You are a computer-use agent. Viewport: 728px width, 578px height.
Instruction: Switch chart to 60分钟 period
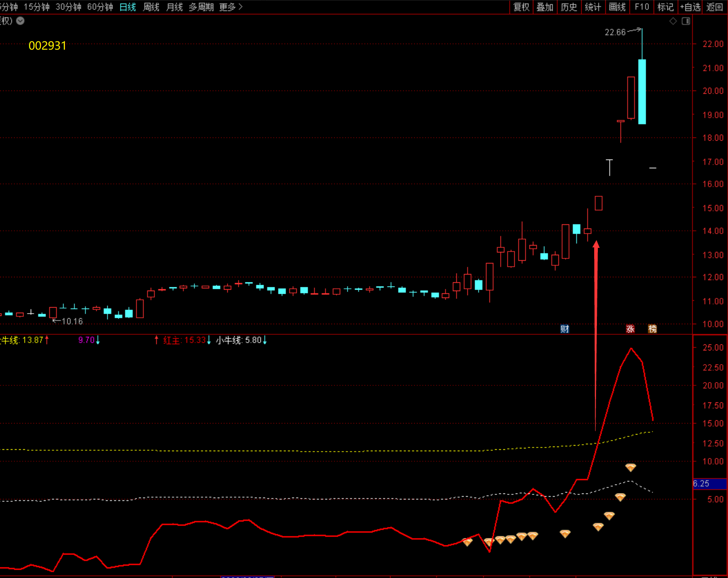tap(100, 7)
